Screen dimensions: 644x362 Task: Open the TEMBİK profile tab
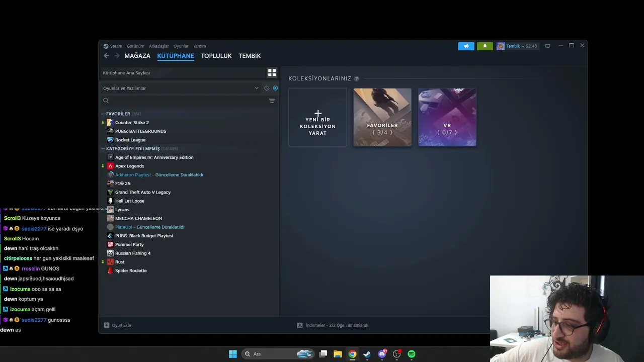pyautogui.click(x=250, y=56)
